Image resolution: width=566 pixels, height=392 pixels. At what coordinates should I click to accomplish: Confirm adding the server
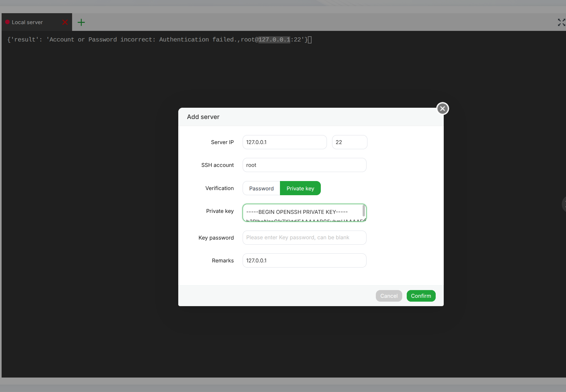click(421, 296)
